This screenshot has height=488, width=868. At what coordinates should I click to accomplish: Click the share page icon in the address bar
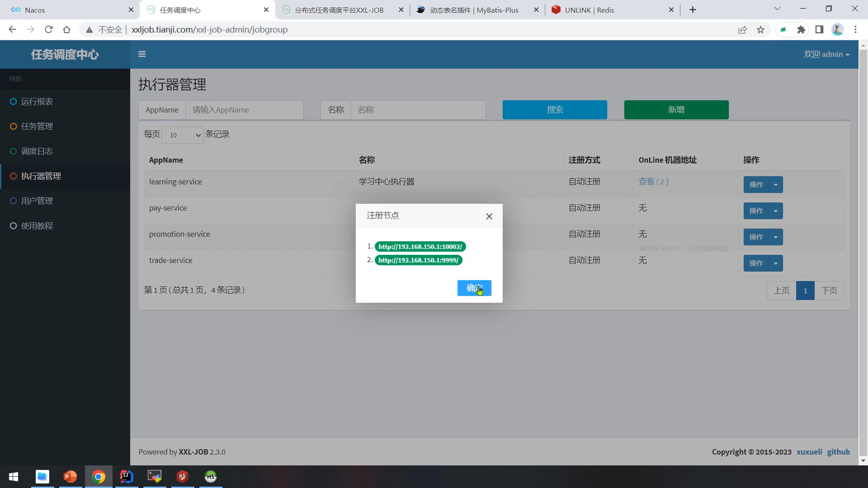(x=742, y=30)
